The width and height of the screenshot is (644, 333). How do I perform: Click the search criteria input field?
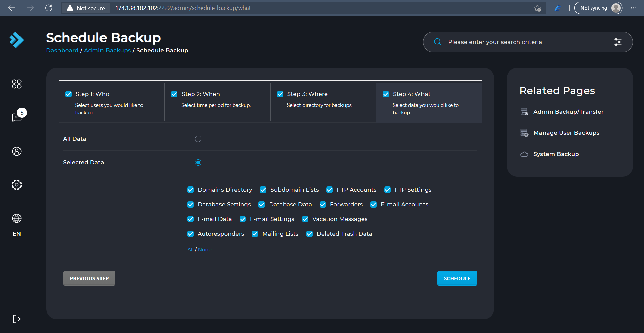[528, 42]
